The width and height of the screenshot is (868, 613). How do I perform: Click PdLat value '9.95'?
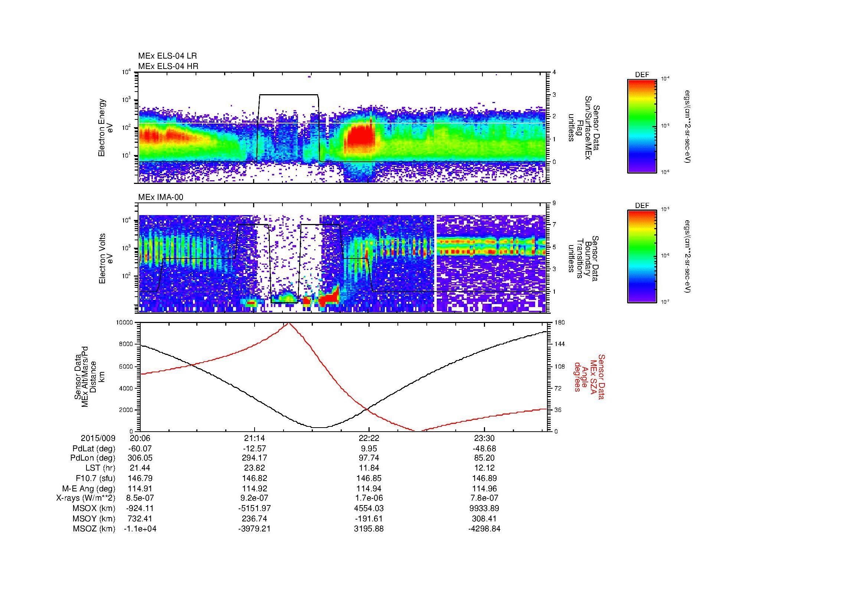pos(369,449)
